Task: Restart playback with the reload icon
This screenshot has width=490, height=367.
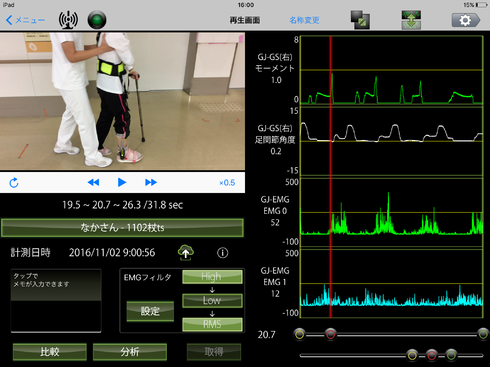Action: pos(14,183)
